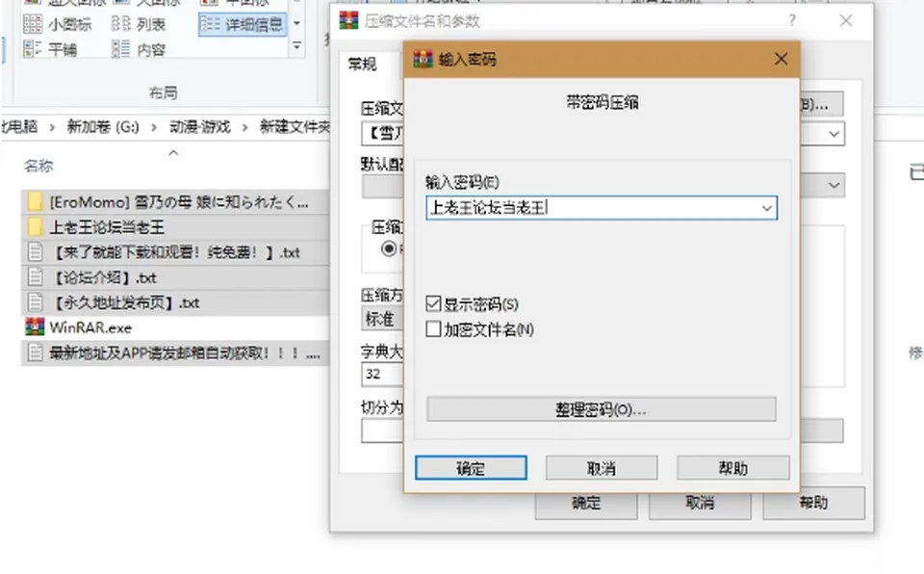Click the 【论坛介绍】.txt file icon
The image size is (924, 574).
pos(36,277)
